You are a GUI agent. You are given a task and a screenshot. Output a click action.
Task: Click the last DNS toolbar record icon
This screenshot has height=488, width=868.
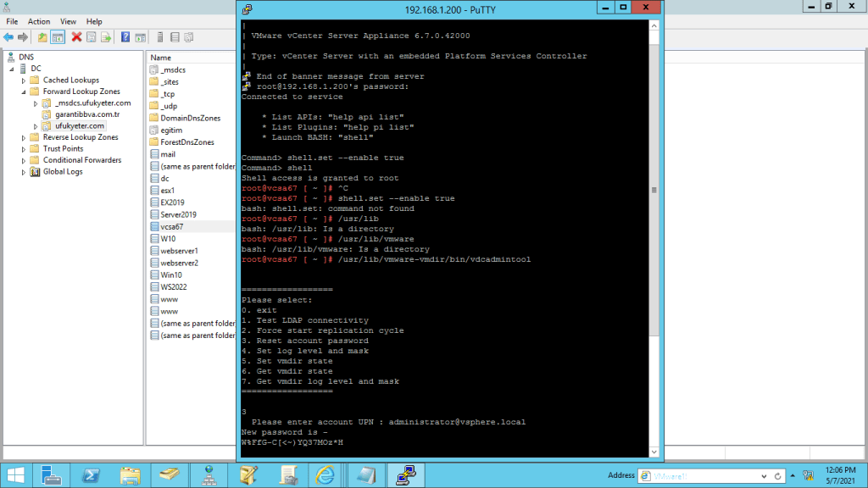[189, 37]
